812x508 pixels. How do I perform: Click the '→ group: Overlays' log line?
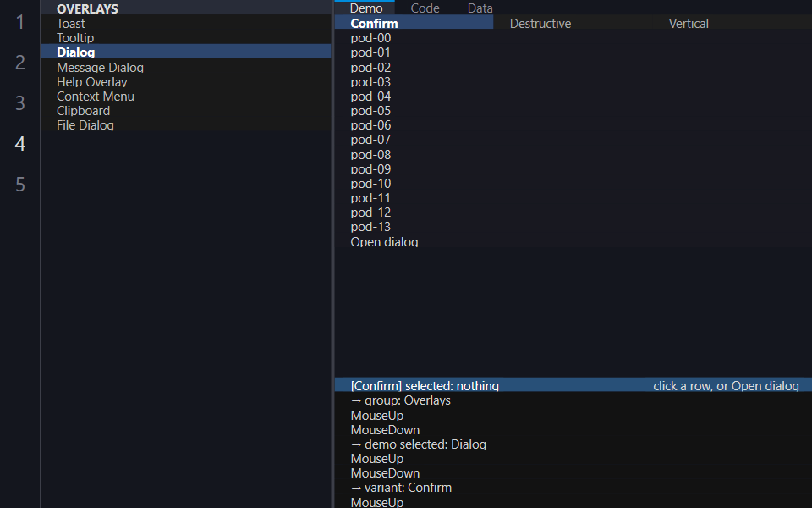400,400
